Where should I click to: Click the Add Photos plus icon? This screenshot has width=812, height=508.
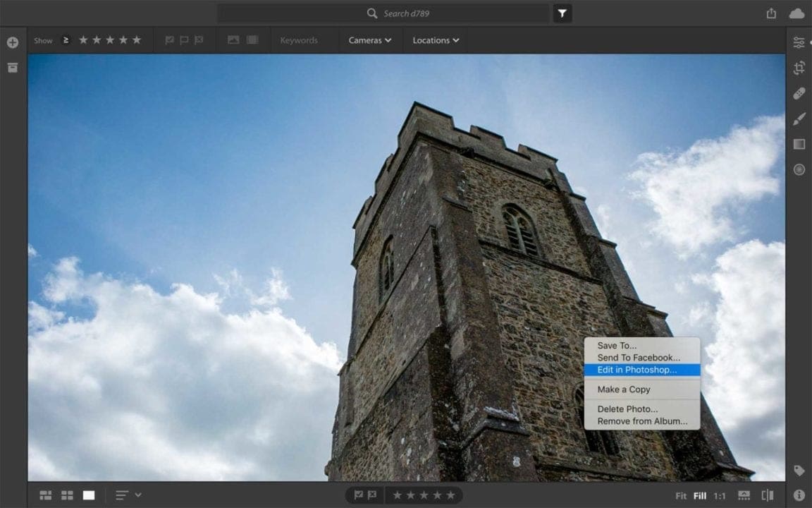point(13,42)
